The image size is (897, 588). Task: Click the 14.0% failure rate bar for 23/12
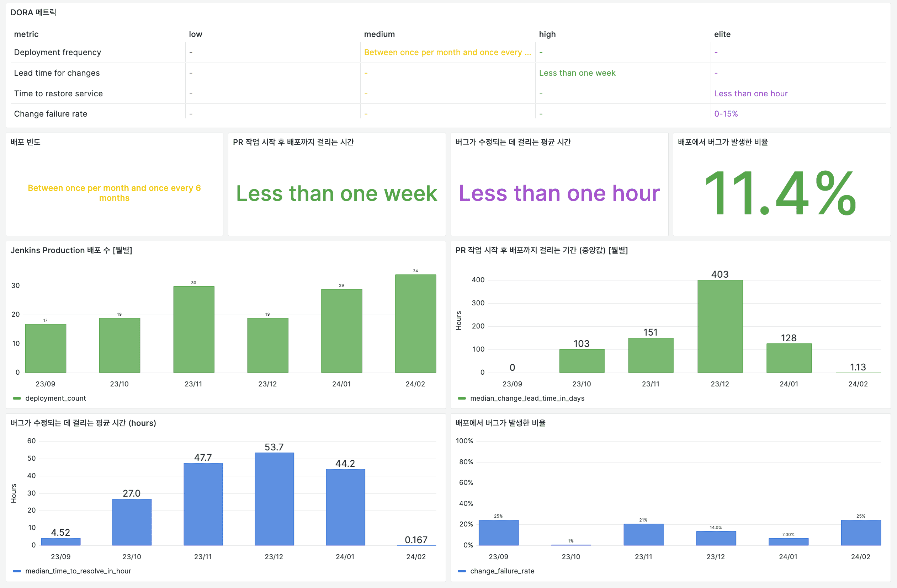click(715, 538)
